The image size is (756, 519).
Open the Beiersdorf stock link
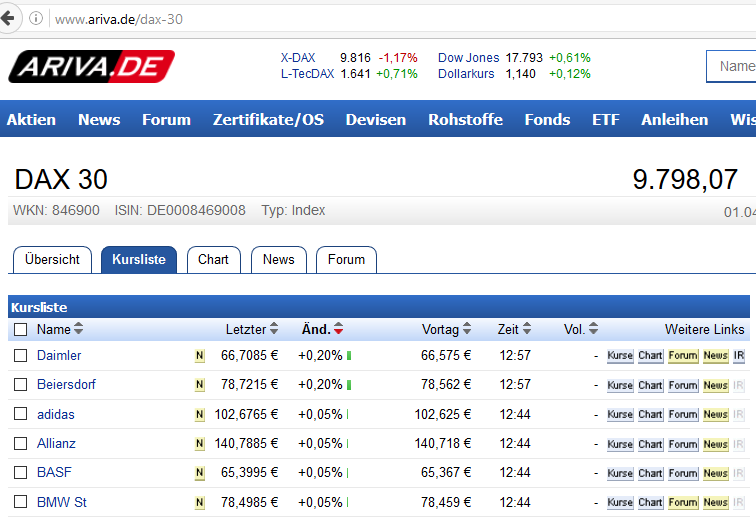66,384
